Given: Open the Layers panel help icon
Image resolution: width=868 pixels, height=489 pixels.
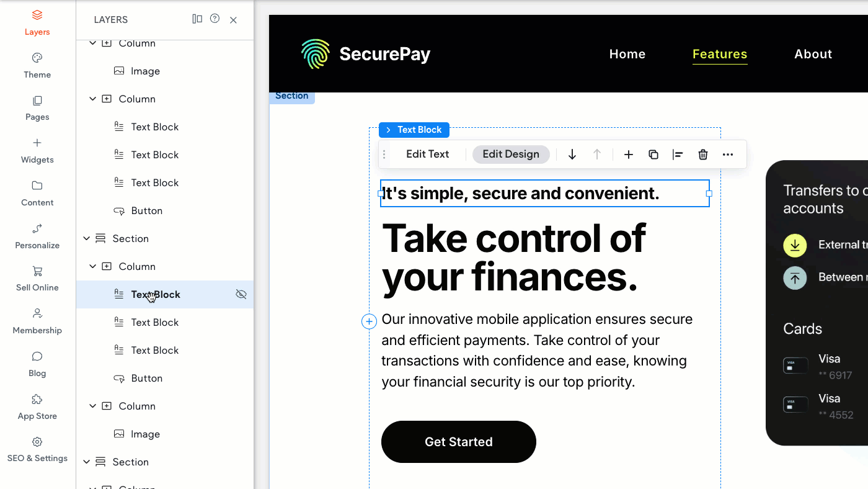Looking at the screenshot, I should click(215, 19).
